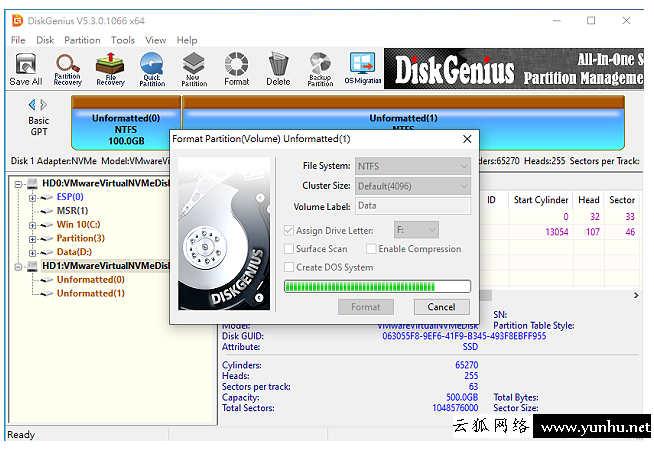Collapse the HD1 disk tree node
The image size is (654, 449).
18,266
